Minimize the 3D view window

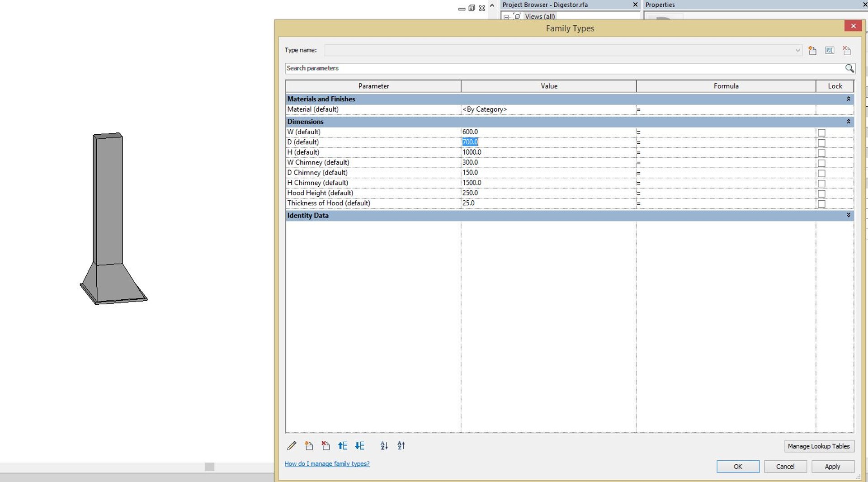[x=462, y=9]
